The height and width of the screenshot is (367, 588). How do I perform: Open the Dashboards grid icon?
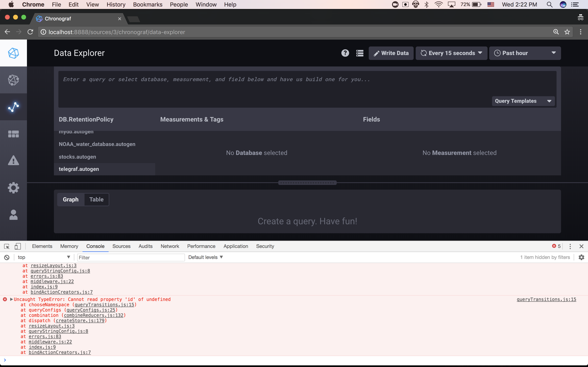tap(13, 134)
